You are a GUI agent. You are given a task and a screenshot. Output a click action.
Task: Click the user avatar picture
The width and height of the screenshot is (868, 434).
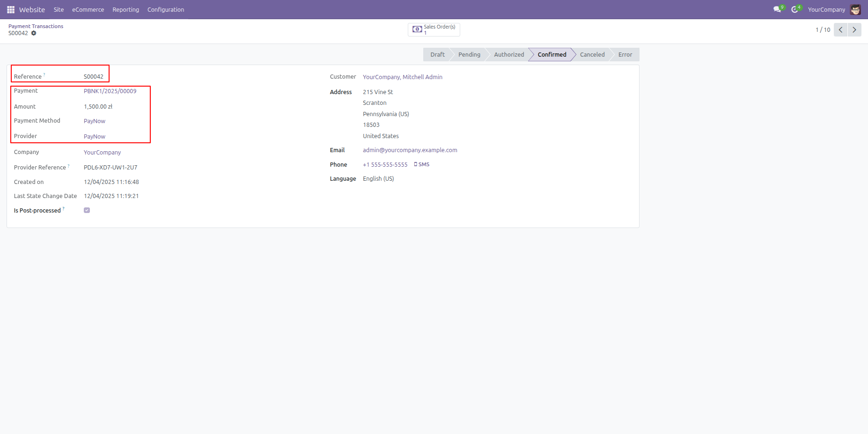tap(855, 9)
